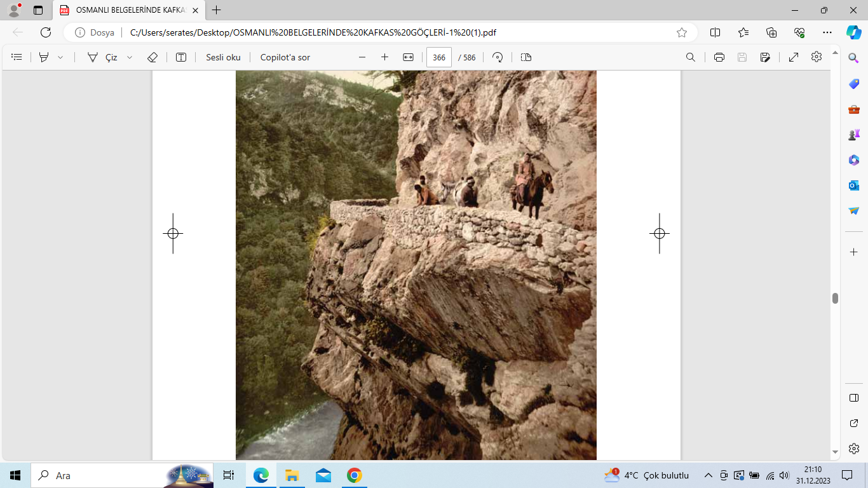The height and width of the screenshot is (488, 868).
Task: Expand the Çiz pen options chevron
Action: coord(130,57)
